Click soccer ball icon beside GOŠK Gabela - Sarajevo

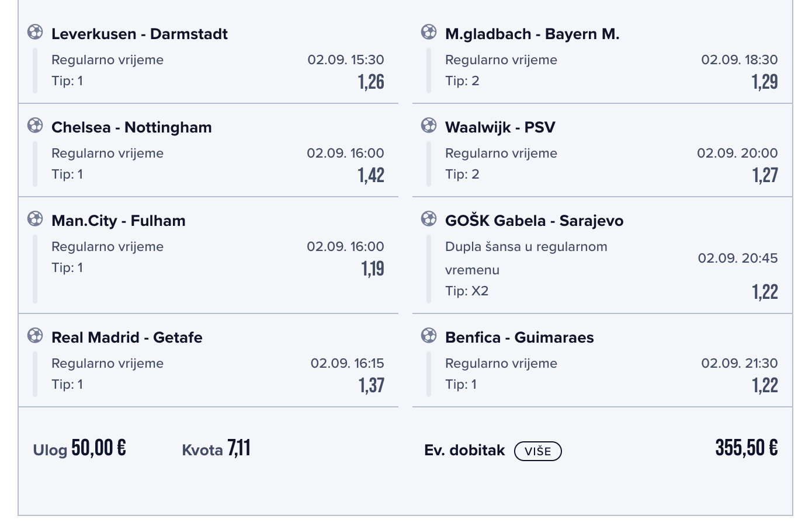click(x=429, y=219)
